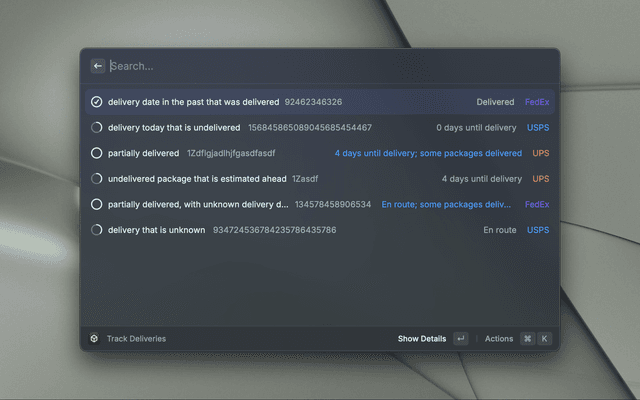Click the Track Deliveries extension icon
Image resolution: width=640 pixels, height=400 pixels.
pyautogui.click(x=94, y=339)
